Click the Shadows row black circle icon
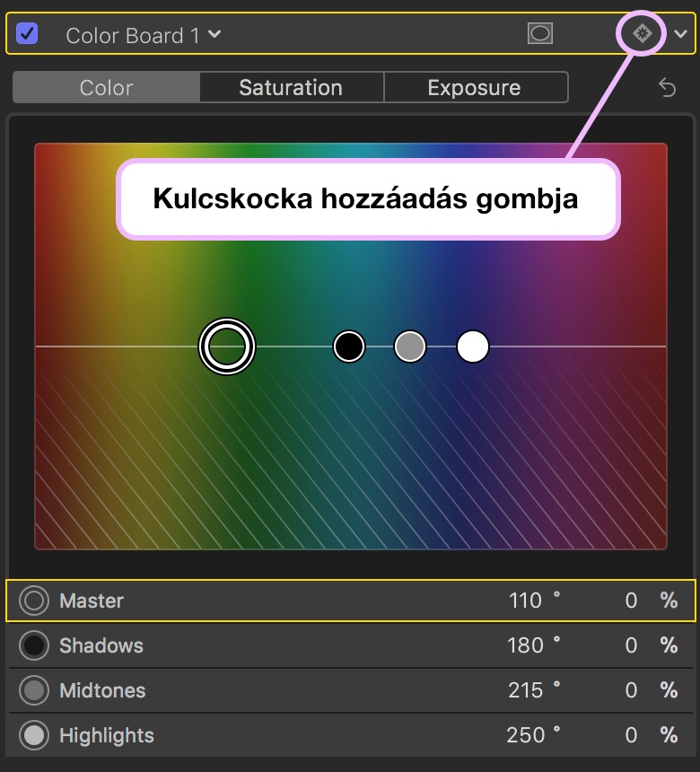 [34, 645]
